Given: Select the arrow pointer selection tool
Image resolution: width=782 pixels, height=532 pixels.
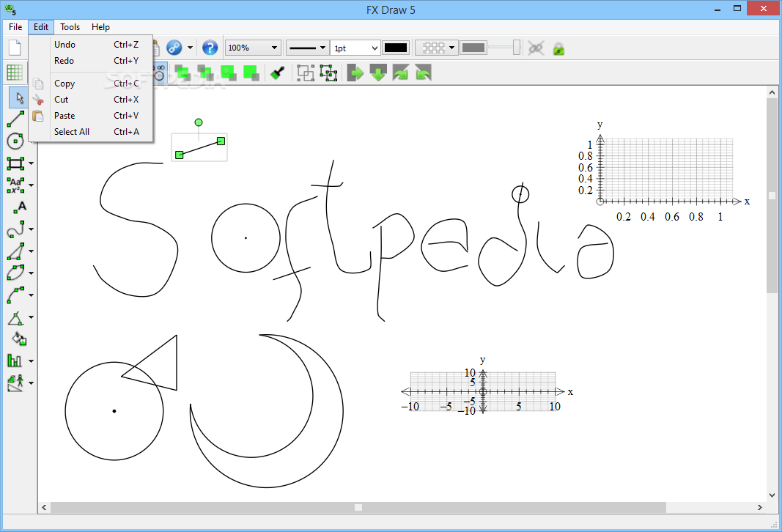Looking at the screenshot, I should pos(19,97).
